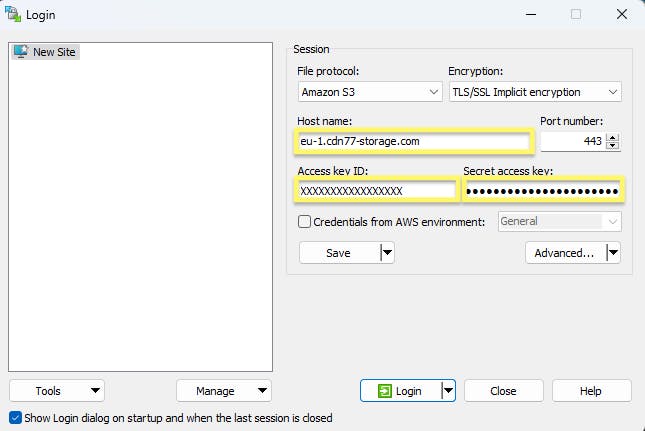This screenshot has height=431, width=645.
Task: Click the Host name field
Action: click(413, 141)
